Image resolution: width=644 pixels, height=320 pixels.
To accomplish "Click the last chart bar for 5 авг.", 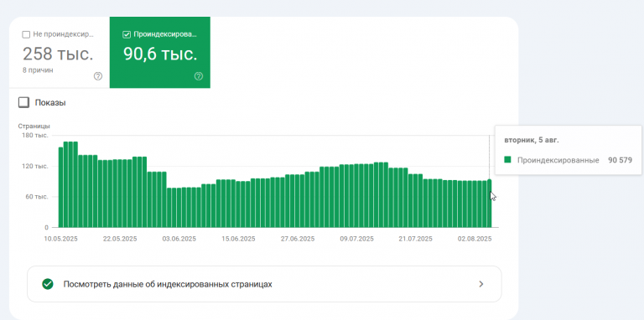I will click(489, 203).
